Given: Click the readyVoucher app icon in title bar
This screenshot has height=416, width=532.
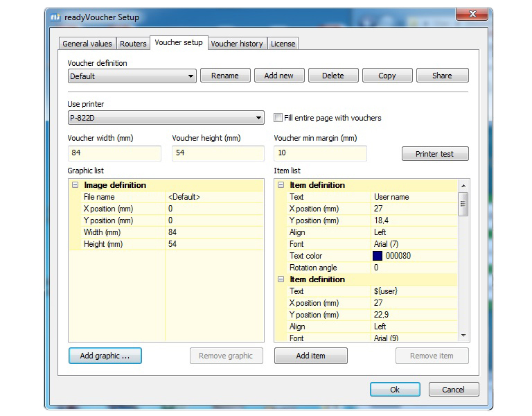Looking at the screenshot, I should pyautogui.click(x=57, y=17).
